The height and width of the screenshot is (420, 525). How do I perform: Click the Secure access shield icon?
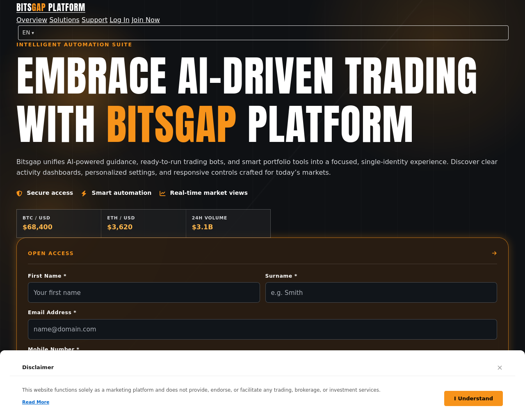pyautogui.click(x=19, y=193)
